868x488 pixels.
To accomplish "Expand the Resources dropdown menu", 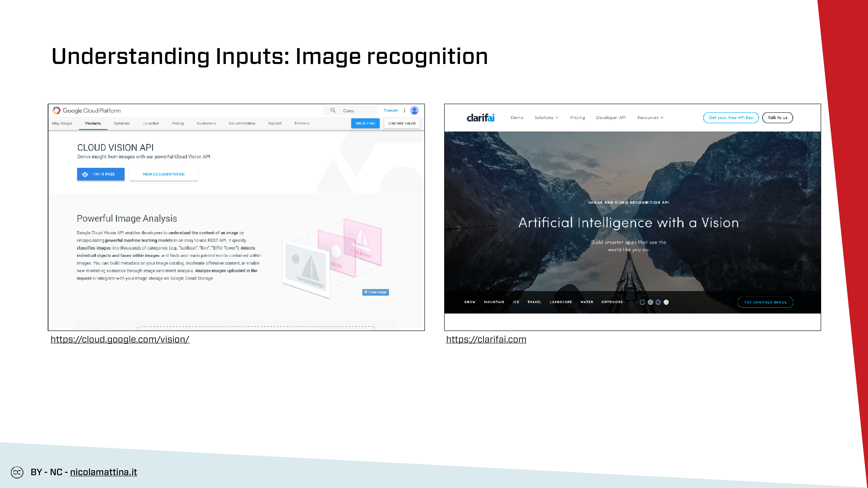I will pos(650,118).
